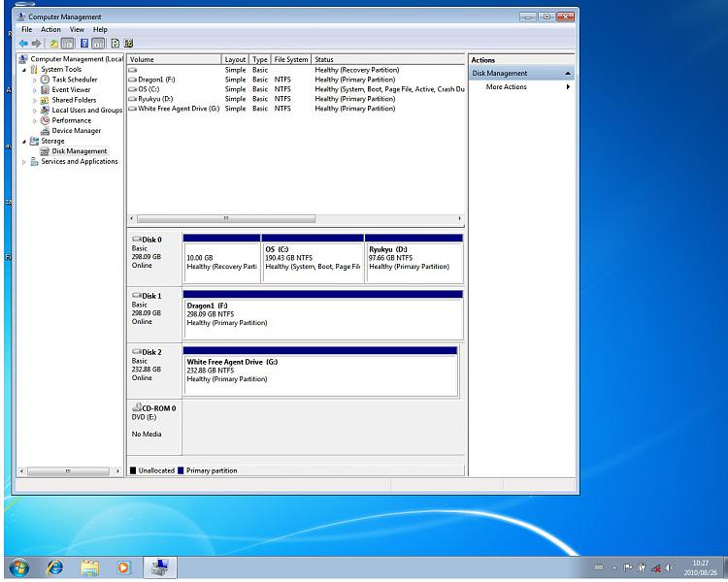Click the unnamed recovery volume drive icon
This screenshot has height=582, width=728.
tap(133, 70)
